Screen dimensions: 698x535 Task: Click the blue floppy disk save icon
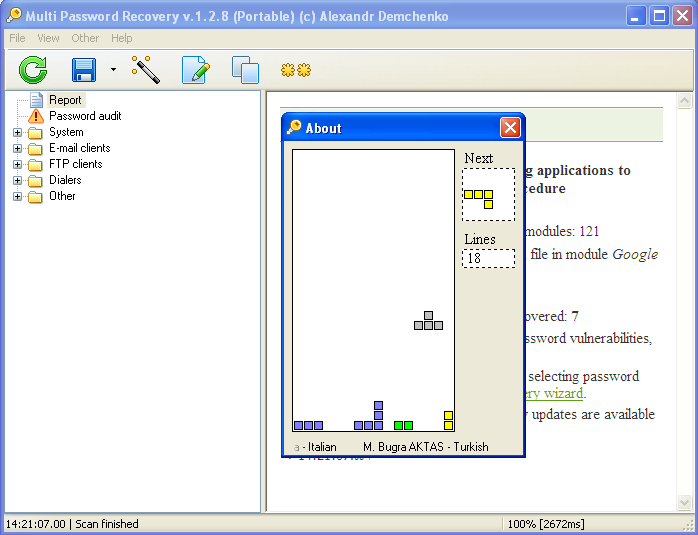[x=84, y=70]
